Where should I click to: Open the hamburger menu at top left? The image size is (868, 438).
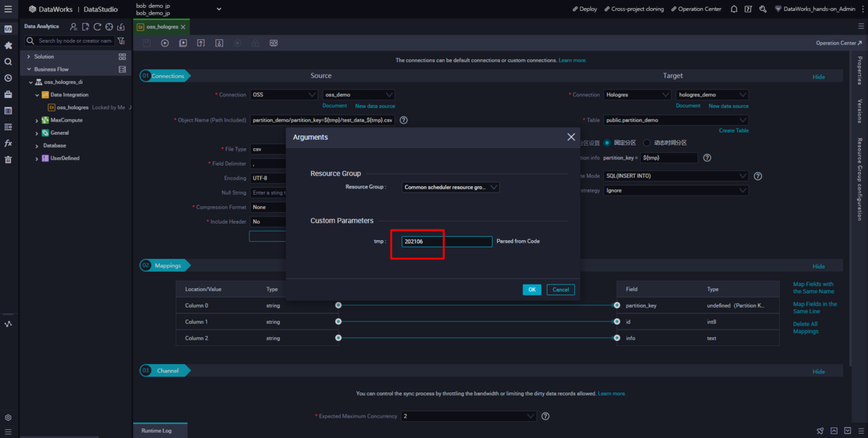[8, 9]
